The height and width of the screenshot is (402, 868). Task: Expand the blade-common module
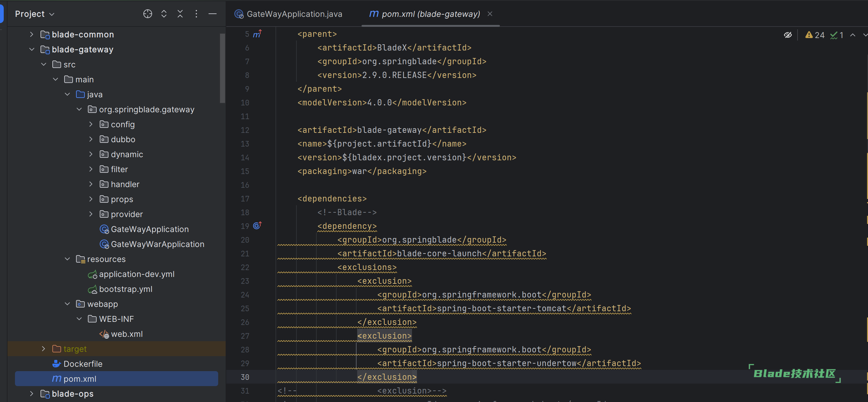31,34
